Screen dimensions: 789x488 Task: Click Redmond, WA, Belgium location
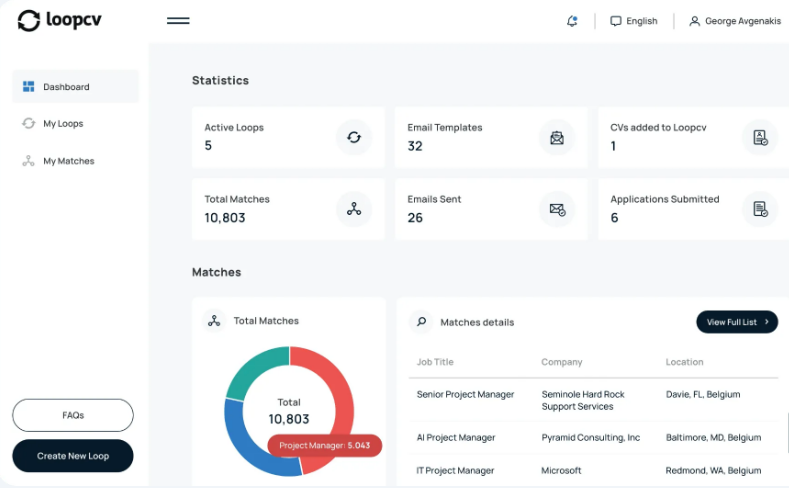tap(714, 470)
